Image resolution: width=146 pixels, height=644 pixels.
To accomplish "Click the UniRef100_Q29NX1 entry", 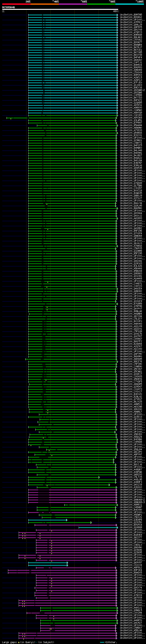I will [x=131, y=140].
